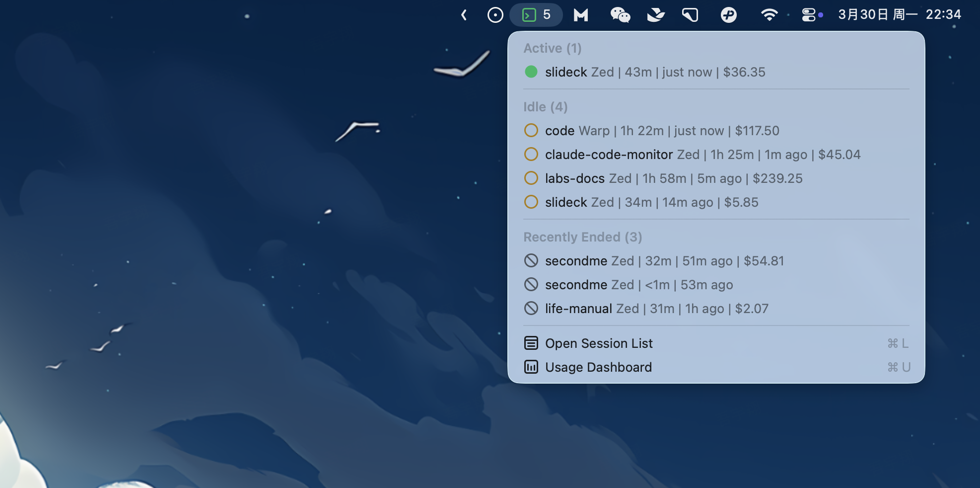Image resolution: width=980 pixels, height=488 pixels.
Task: Click the bird-shaped menu bar icon
Action: (655, 15)
